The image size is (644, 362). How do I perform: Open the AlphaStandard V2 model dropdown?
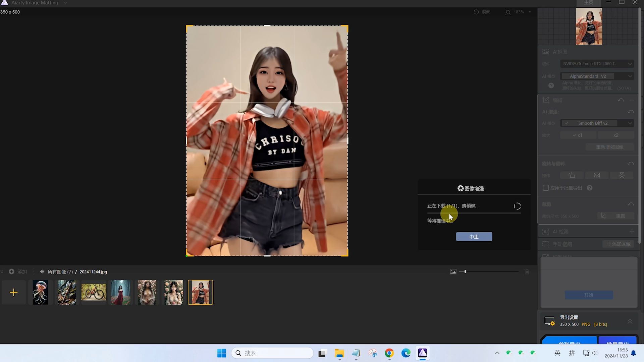(x=597, y=76)
